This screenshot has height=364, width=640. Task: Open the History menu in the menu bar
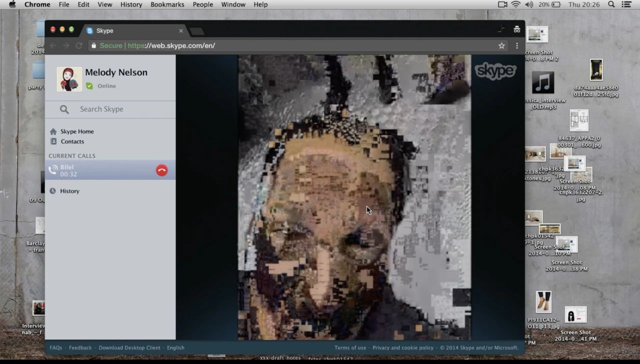coord(131,4)
